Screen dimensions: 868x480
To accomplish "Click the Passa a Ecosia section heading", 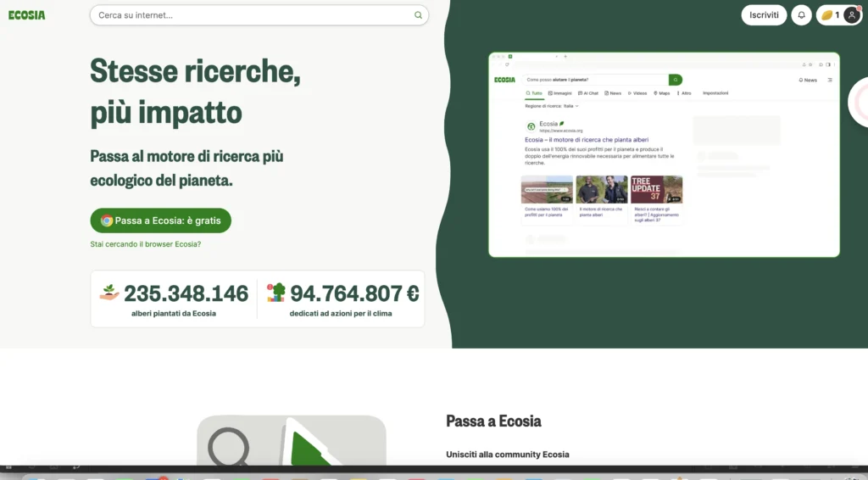I will click(x=493, y=421).
